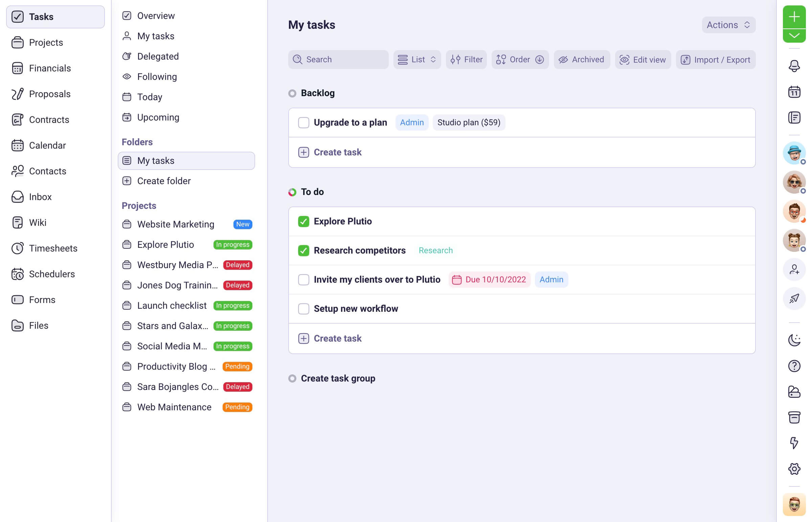The image size is (812, 522).
Task: Open help via the question mark icon
Action: 794,366
